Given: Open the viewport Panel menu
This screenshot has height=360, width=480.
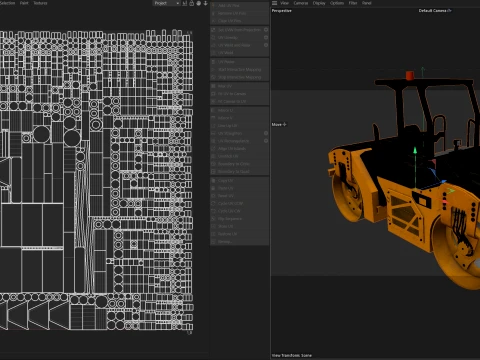Looking at the screenshot, I should tap(367, 3).
